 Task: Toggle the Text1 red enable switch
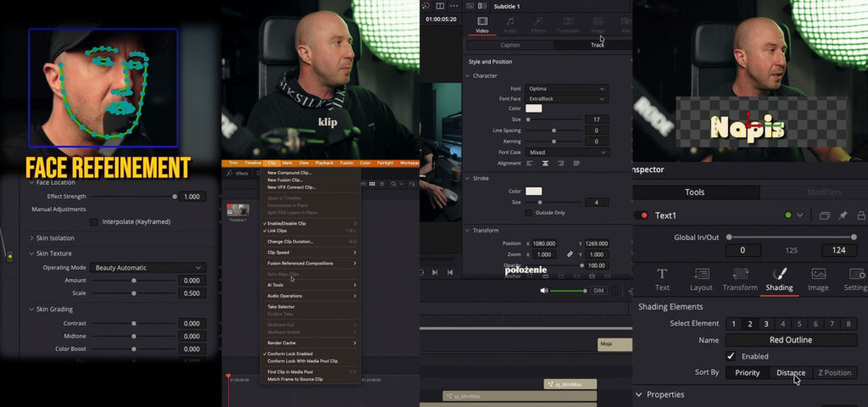click(641, 215)
